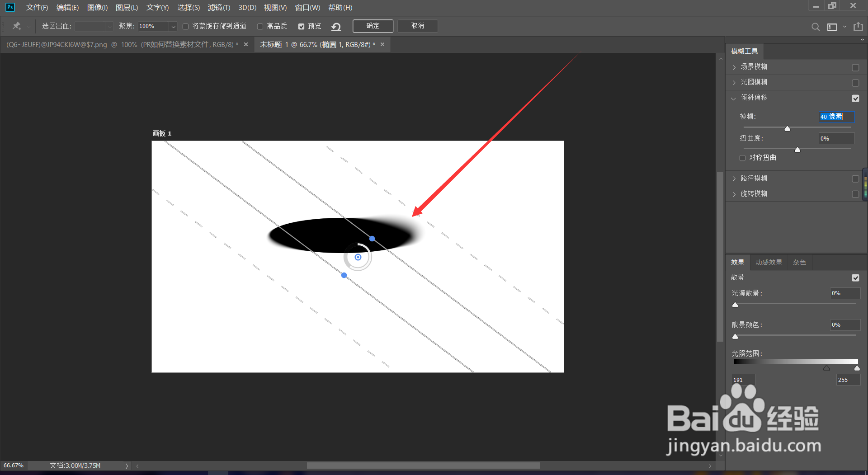Collapse the 倾斜偏移 section
Screen dimensions: 868x475
(x=733, y=98)
